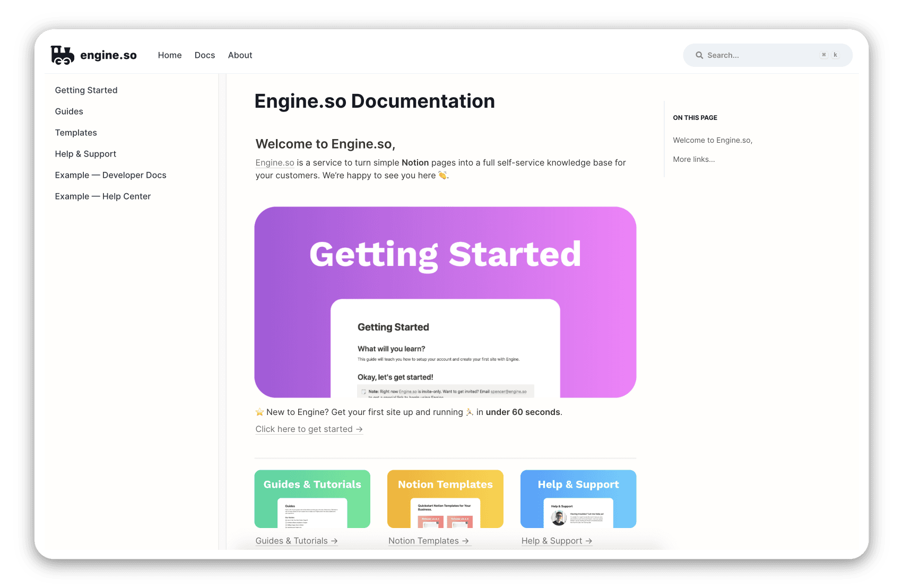
Task: Follow the Engine.so hyperlink in the intro
Action: pyautogui.click(x=275, y=163)
